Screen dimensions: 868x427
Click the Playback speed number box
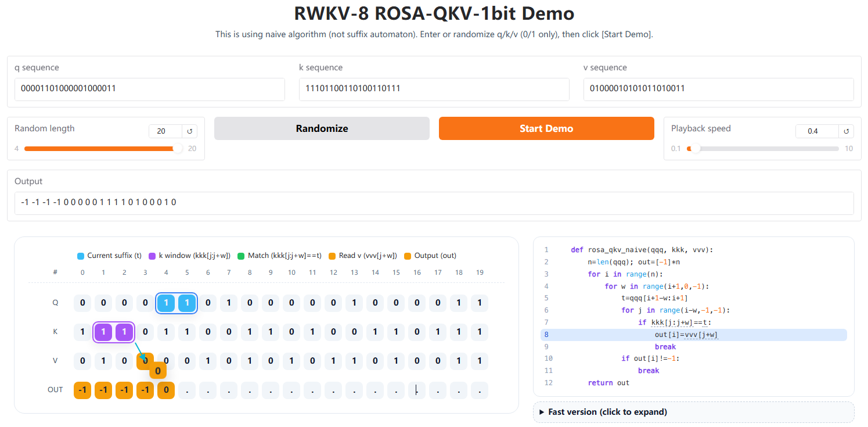(816, 131)
